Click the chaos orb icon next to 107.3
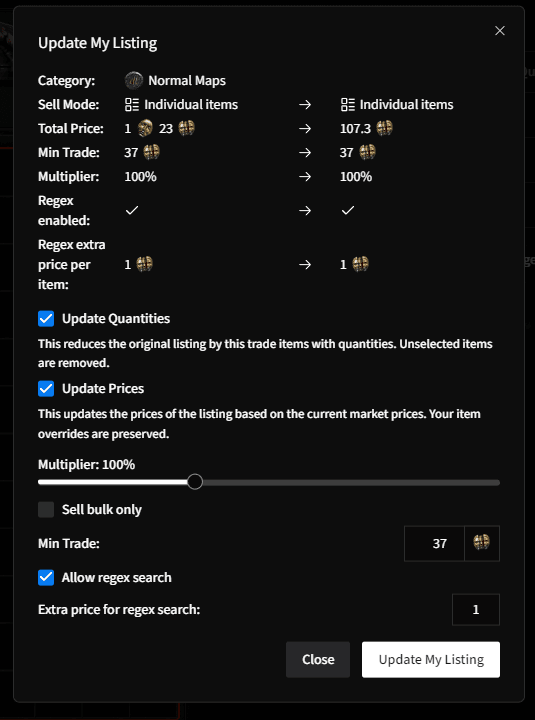Screen dimensions: 535x720 pyautogui.click(x=384, y=128)
